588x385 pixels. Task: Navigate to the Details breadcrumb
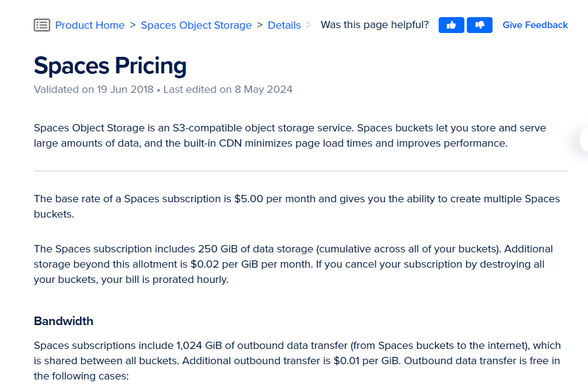(285, 25)
